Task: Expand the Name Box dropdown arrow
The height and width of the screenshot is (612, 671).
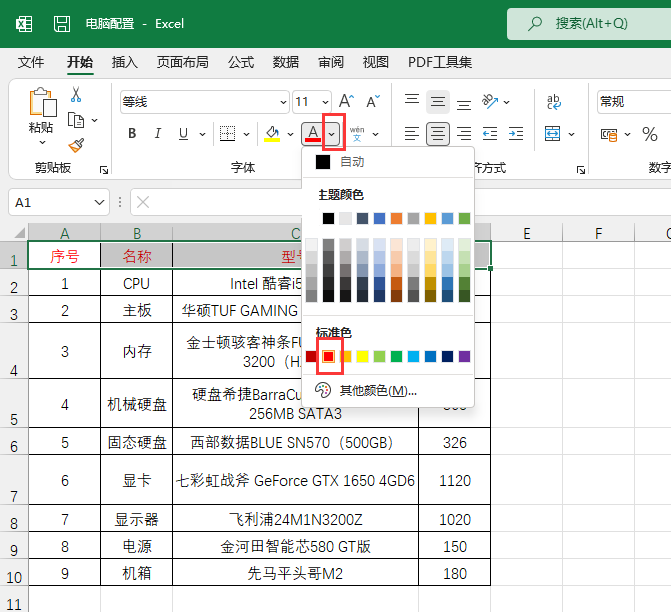Action: [99, 202]
